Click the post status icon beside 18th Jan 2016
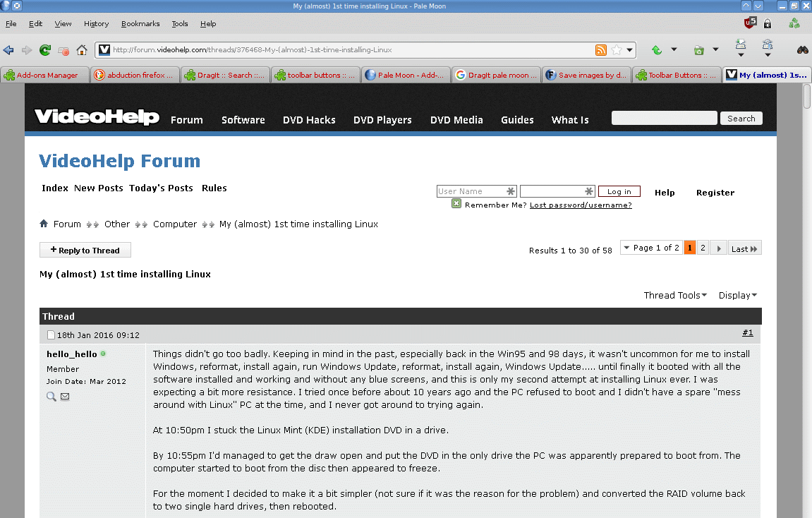Viewport: 812px width, 518px height. [x=51, y=335]
